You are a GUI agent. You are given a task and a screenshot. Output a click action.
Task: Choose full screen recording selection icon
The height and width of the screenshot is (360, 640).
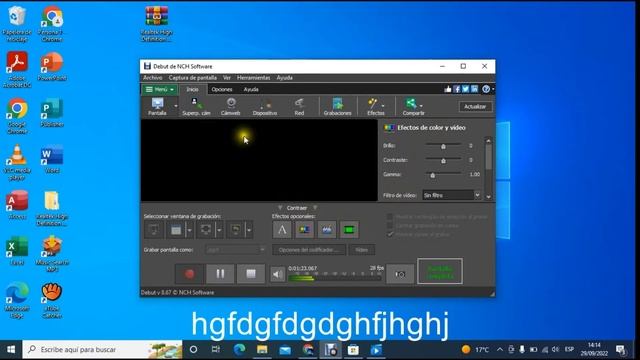(154, 230)
